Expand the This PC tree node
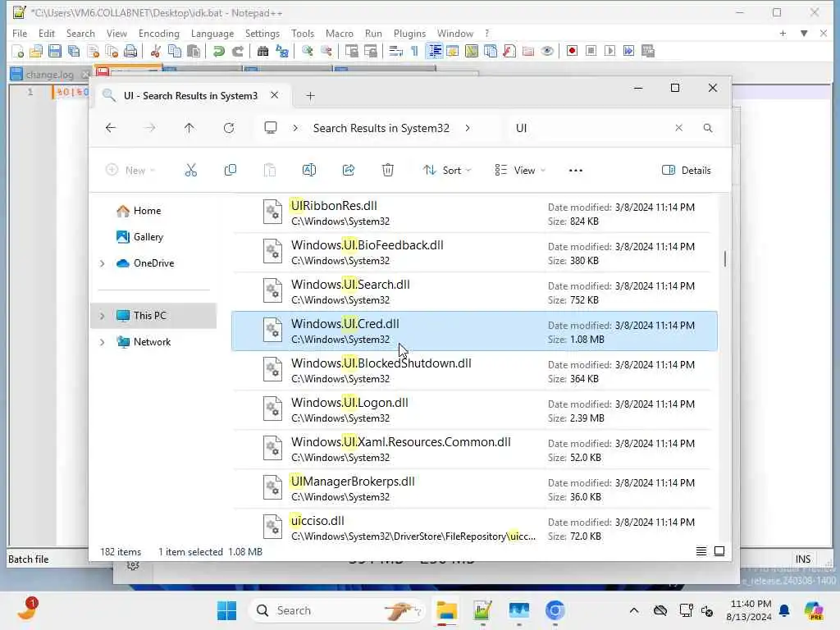The image size is (840, 630). [102, 316]
